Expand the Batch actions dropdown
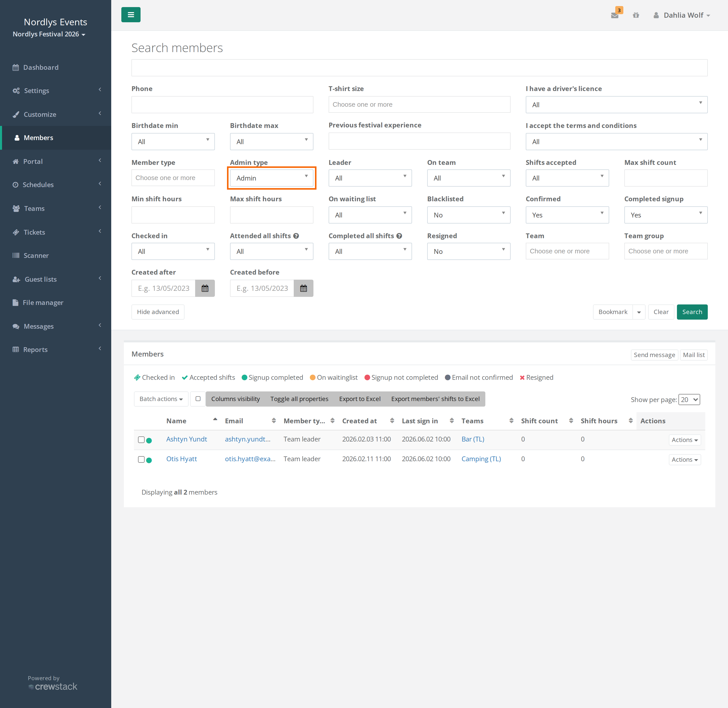Viewport: 728px width, 708px height. 161,399
